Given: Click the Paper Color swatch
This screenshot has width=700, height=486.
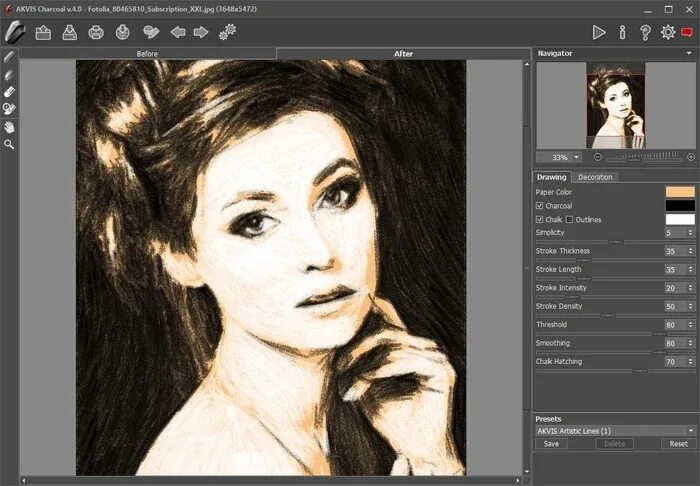Looking at the screenshot, I should 680,191.
